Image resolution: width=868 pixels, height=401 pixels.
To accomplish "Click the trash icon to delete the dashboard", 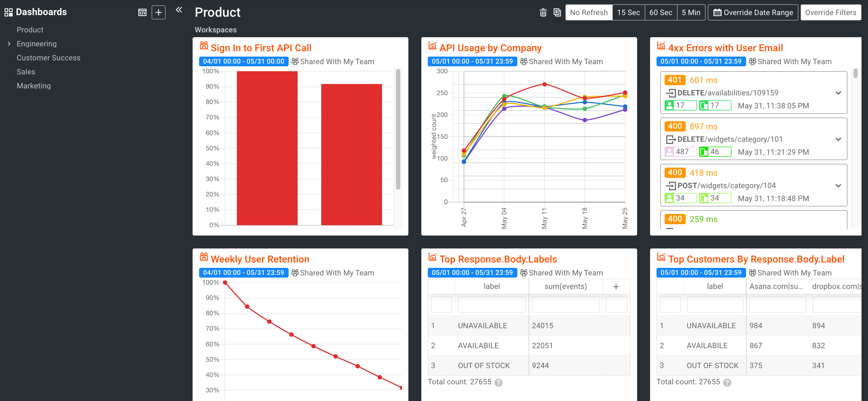I will click(543, 12).
